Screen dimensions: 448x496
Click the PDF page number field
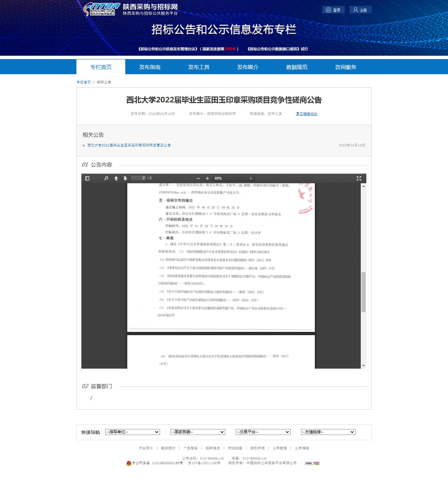tap(138, 178)
